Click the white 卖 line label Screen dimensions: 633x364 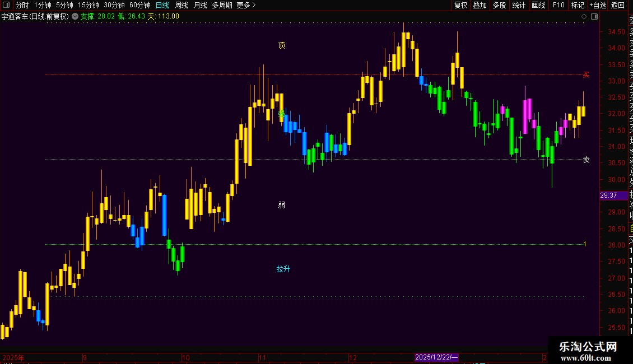pyautogui.click(x=586, y=160)
